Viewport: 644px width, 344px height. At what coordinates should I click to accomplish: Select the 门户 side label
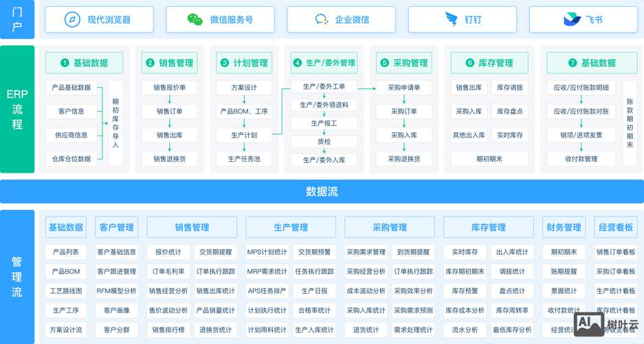pos(17,19)
